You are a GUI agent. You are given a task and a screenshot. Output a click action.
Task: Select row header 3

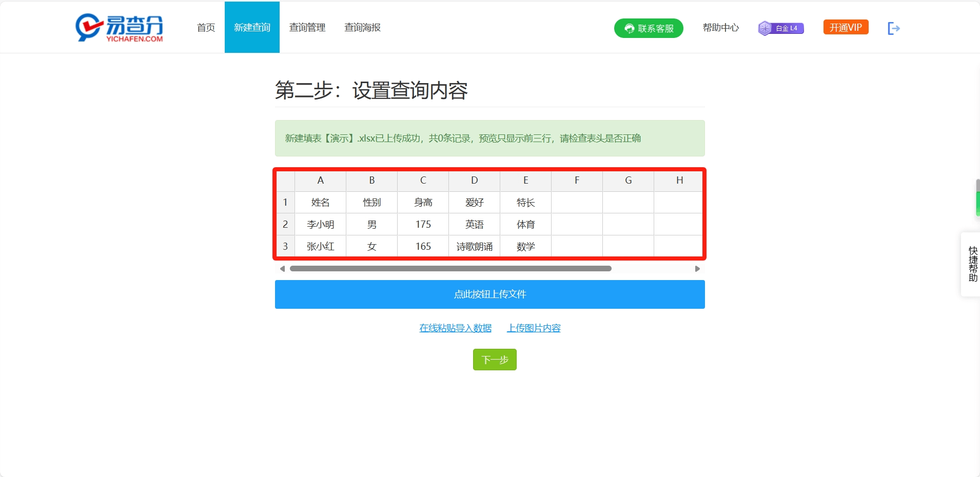[285, 247]
